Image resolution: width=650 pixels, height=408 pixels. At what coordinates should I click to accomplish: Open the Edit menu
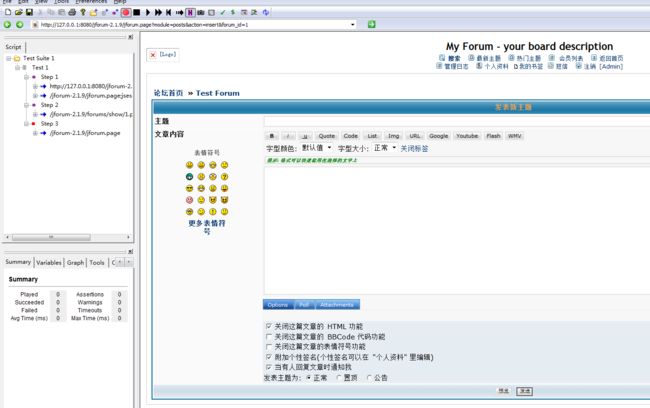pos(23,2)
